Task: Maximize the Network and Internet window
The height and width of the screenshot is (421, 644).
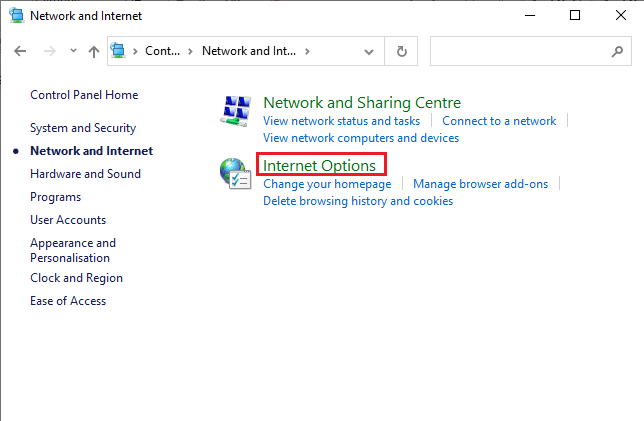Action: tap(575, 16)
